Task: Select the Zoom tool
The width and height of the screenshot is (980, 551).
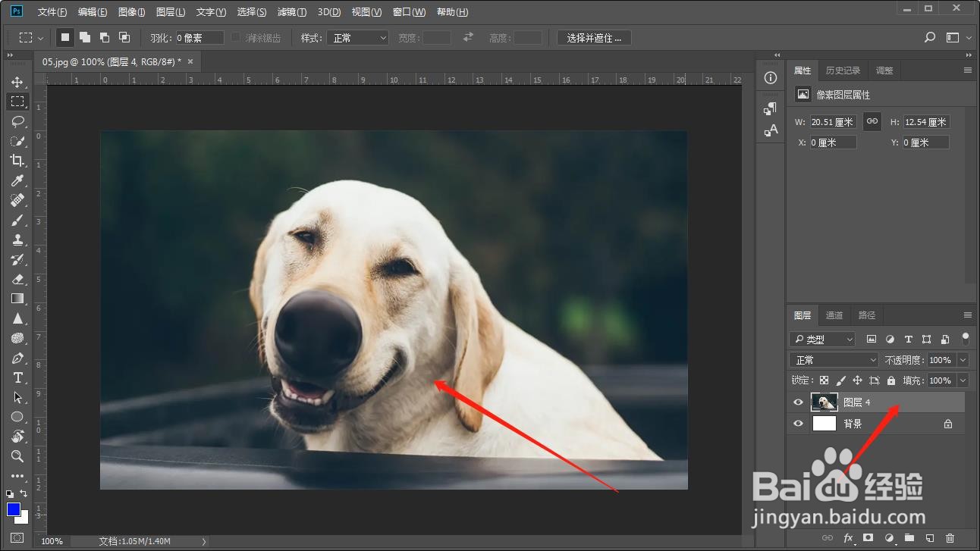Action: pyautogui.click(x=17, y=456)
